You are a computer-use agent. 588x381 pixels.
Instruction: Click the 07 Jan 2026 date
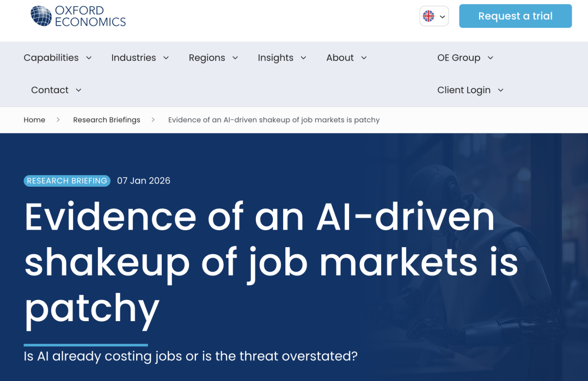pyautogui.click(x=144, y=181)
